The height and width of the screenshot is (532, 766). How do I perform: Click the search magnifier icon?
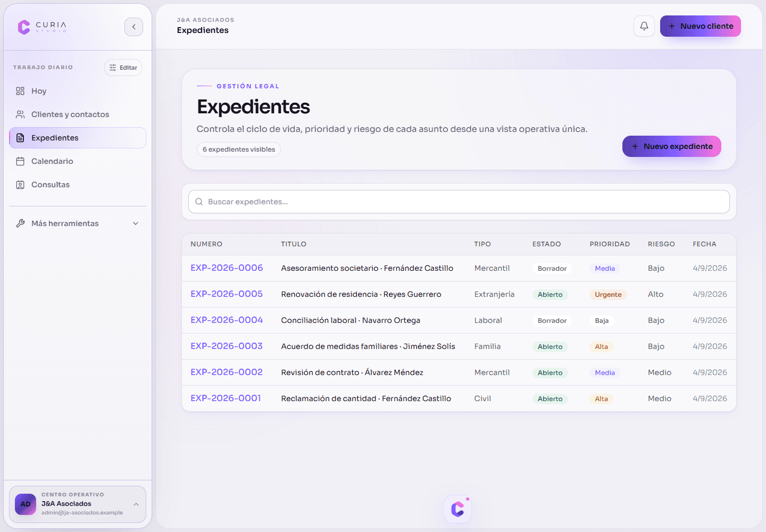199,202
